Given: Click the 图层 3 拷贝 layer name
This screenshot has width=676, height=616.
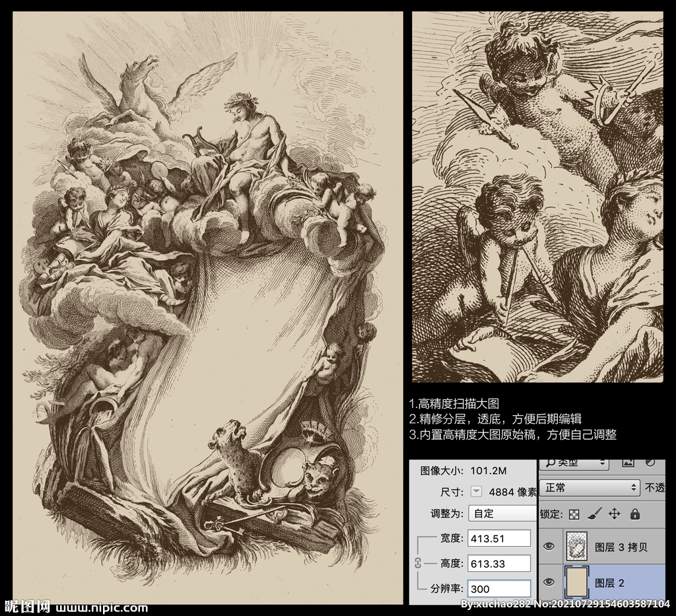Looking at the screenshot, I should tap(621, 547).
